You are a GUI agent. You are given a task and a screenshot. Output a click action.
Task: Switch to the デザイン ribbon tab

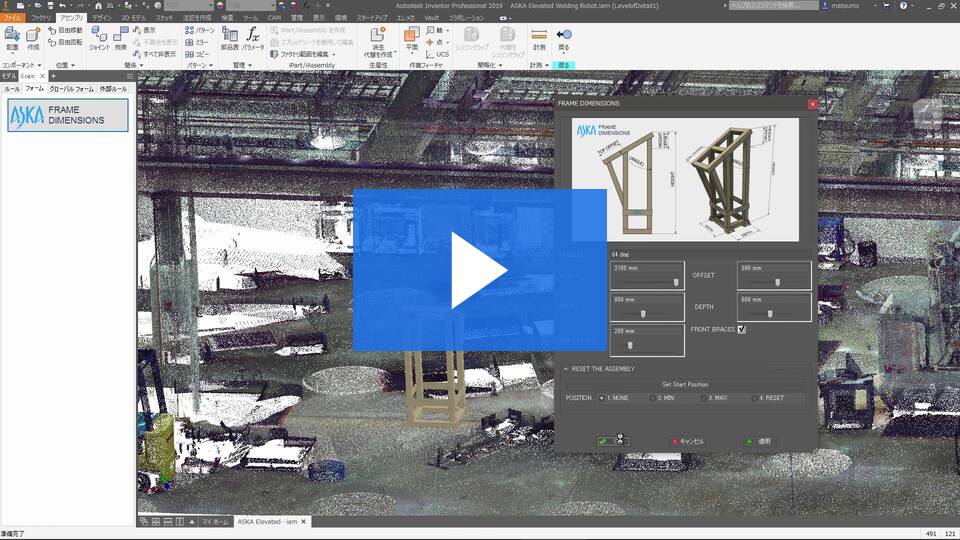pos(102,18)
